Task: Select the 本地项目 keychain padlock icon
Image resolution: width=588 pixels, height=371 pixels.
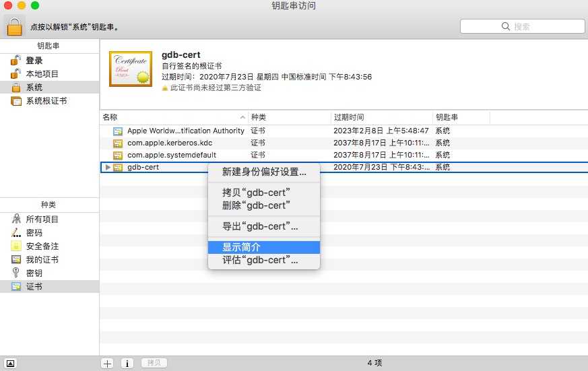Action: click(15, 74)
